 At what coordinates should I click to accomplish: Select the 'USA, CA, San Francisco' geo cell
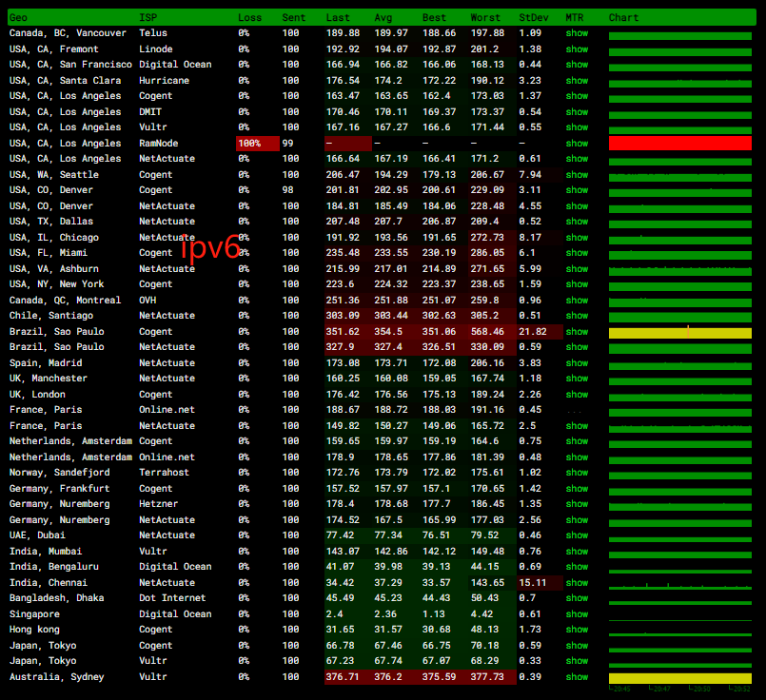point(70,65)
